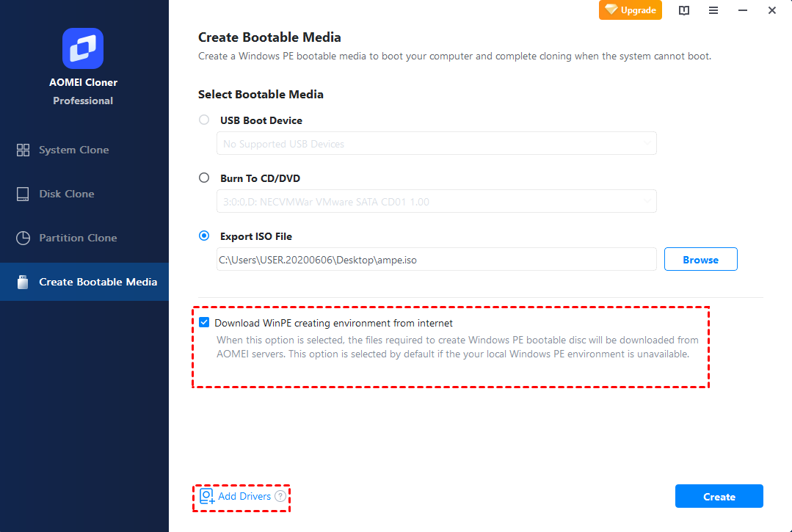
Task: Toggle Download WinPE creating environment checkbox
Action: click(204, 323)
